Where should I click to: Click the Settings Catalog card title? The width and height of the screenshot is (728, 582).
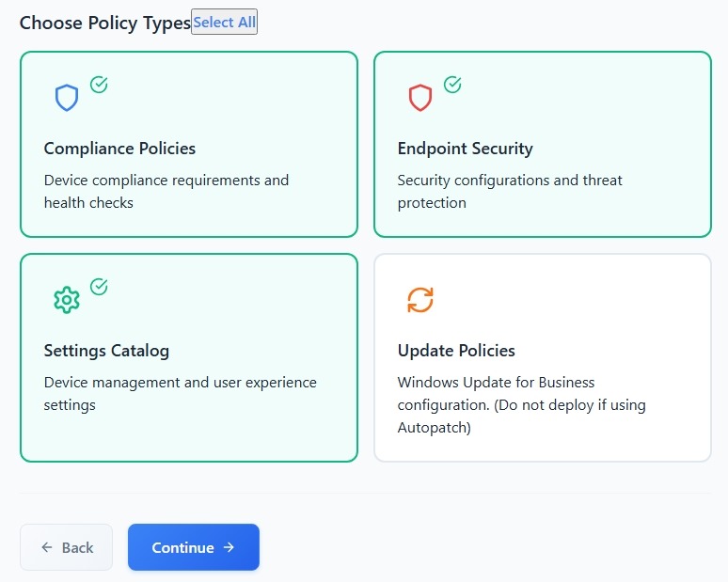pyautogui.click(x=106, y=351)
